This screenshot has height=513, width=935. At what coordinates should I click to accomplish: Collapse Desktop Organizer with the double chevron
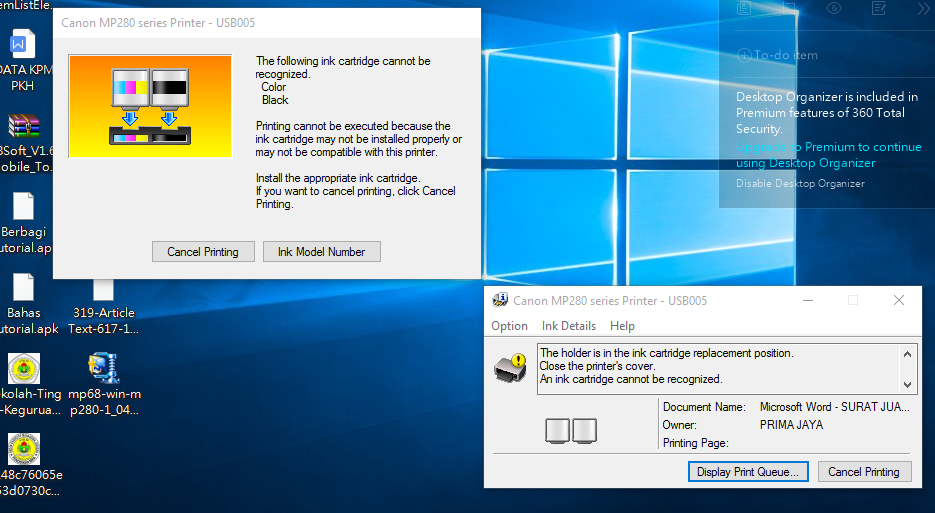click(x=923, y=8)
